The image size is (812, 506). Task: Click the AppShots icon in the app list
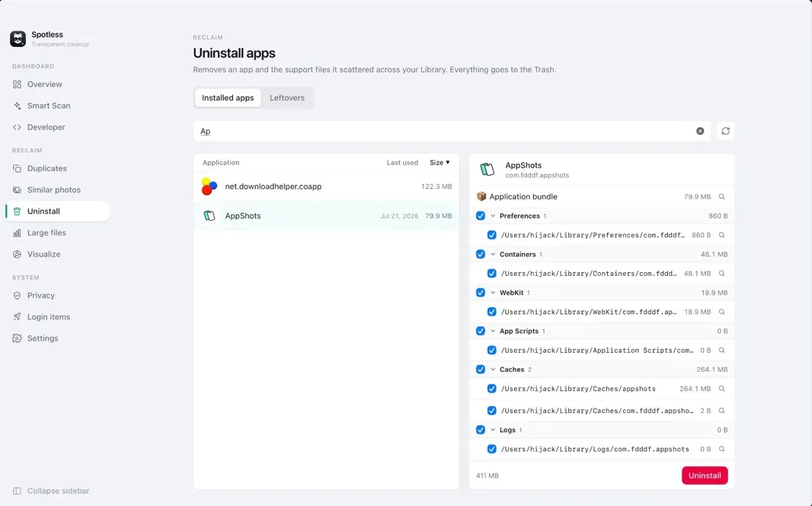coord(209,216)
